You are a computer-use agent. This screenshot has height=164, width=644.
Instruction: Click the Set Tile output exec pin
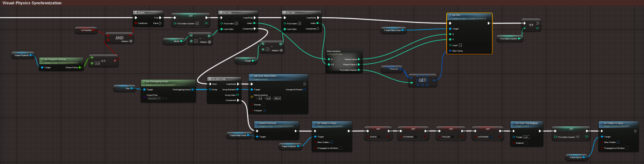click(489, 23)
